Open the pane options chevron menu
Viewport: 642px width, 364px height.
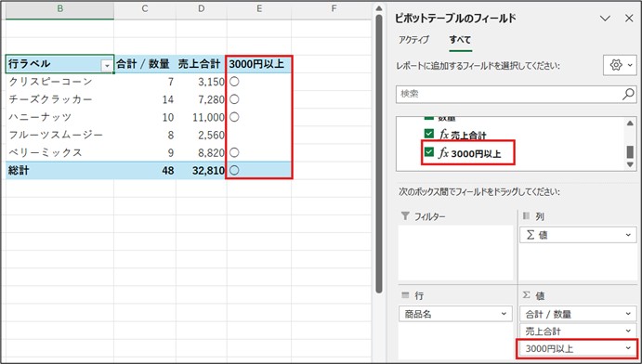tap(605, 19)
